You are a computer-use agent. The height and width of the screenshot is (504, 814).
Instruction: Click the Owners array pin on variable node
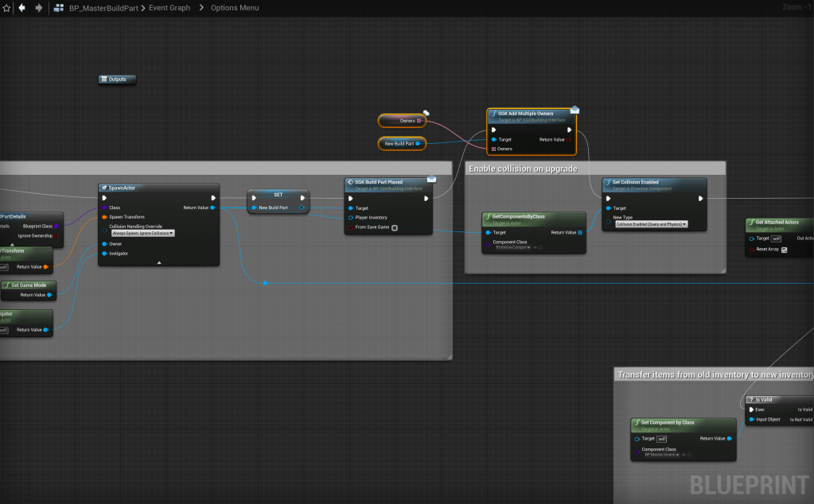pyautogui.click(x=419, y=121)
